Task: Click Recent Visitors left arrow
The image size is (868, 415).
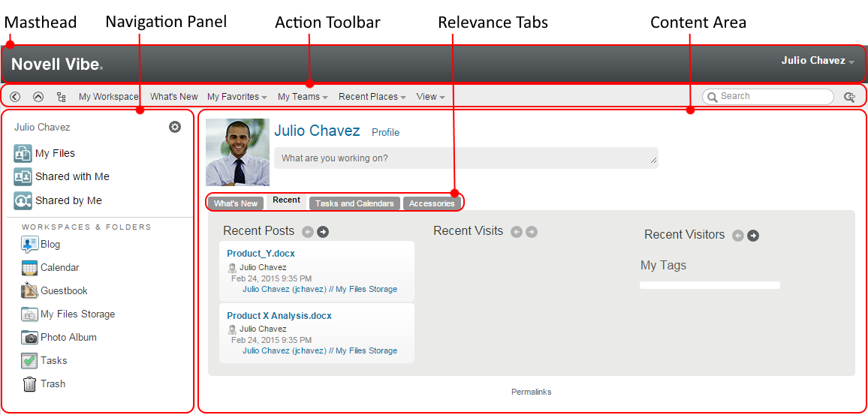Action: pyautogui.click(x=738, y=236)
